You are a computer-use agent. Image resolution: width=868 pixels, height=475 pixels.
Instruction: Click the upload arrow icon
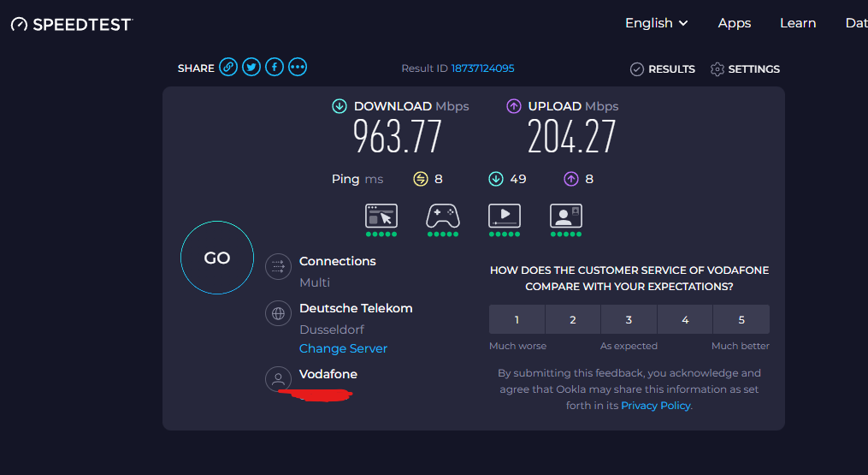click(514, 106)
